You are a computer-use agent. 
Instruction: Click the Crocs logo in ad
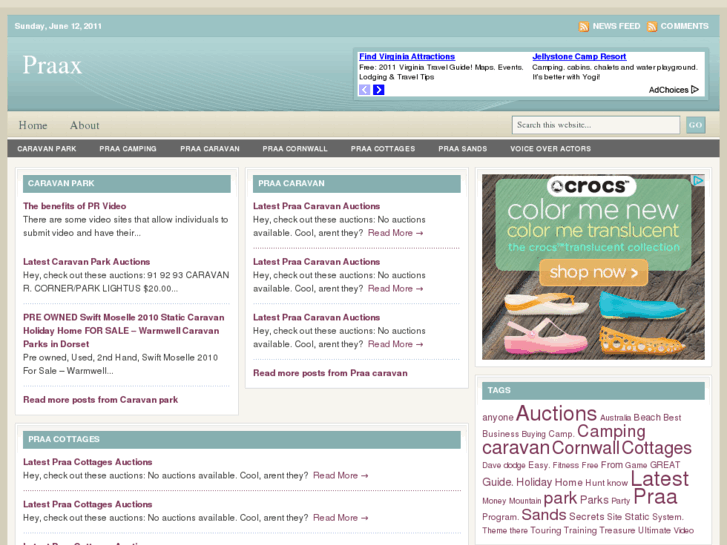click(x=592, y=186)
